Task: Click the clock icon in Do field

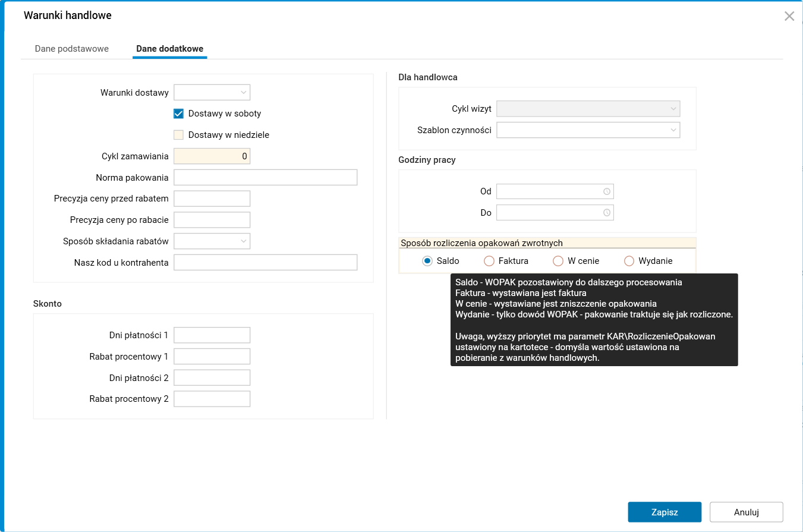Action: [606, 213]
